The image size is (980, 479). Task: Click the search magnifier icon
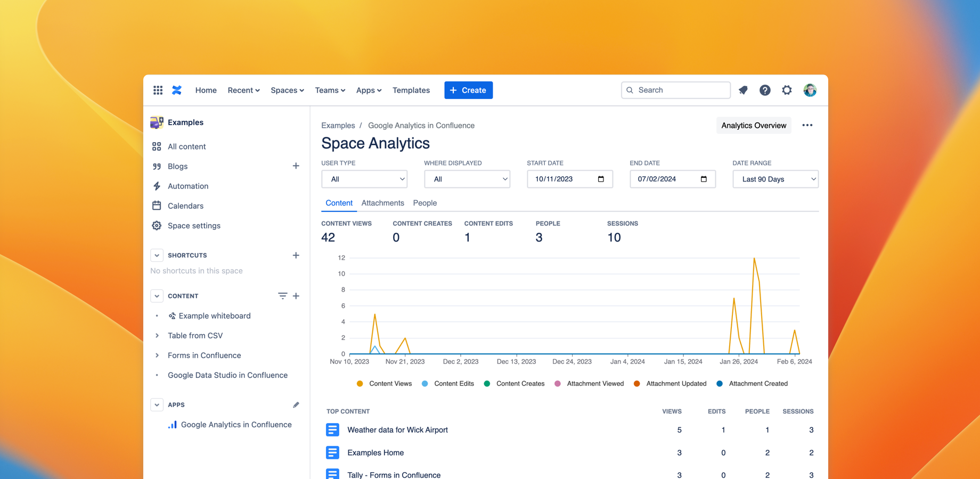630,90
